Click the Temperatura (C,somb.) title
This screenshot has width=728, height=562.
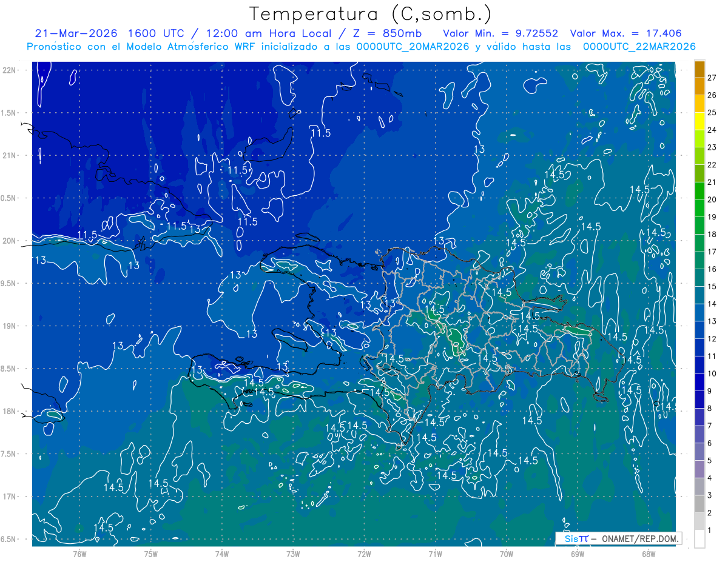click(371, 14)
